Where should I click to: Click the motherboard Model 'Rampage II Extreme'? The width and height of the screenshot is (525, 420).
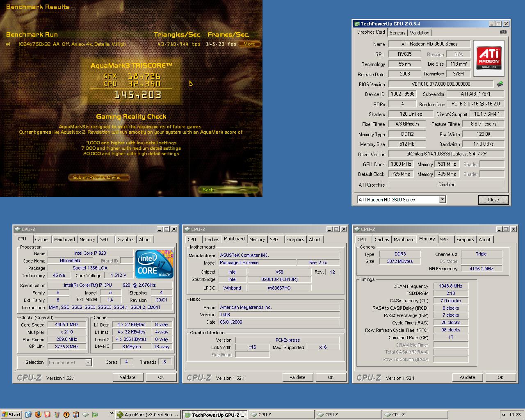pos(257,262)
